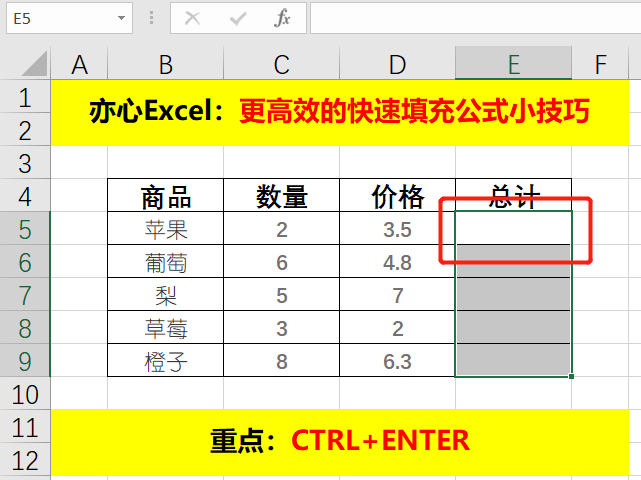
Task: Click quantity cell of 苹果 row
Action: (x=282, y=229)
